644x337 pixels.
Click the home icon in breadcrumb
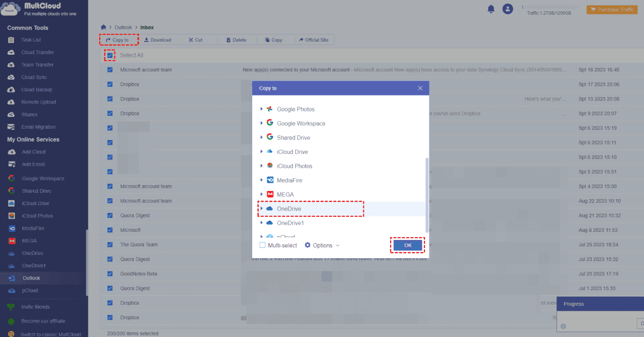point(104,27)
